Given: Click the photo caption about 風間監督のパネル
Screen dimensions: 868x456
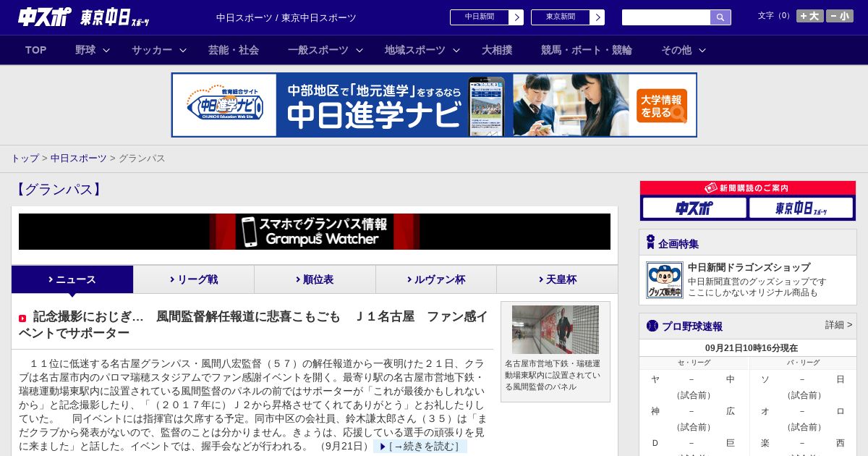Looking at the screenshot, I should (553, 375).
